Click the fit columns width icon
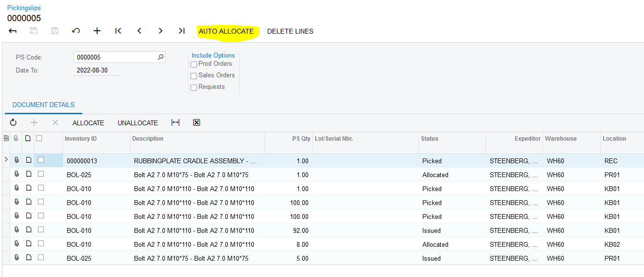Screen dimensions: 644x277 pos(175,123)
